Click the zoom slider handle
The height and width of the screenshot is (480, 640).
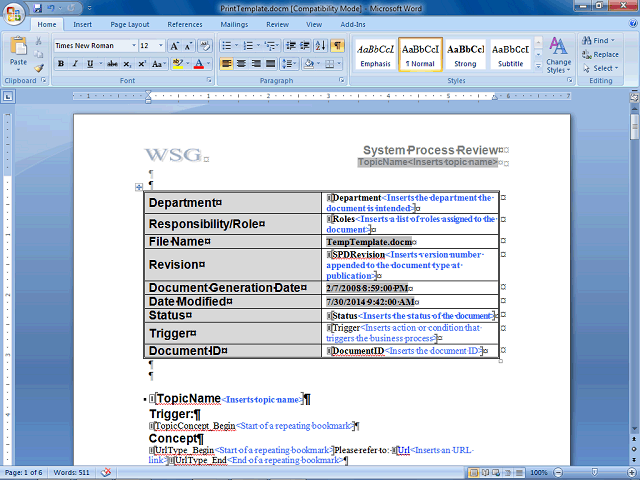[594, 473]
